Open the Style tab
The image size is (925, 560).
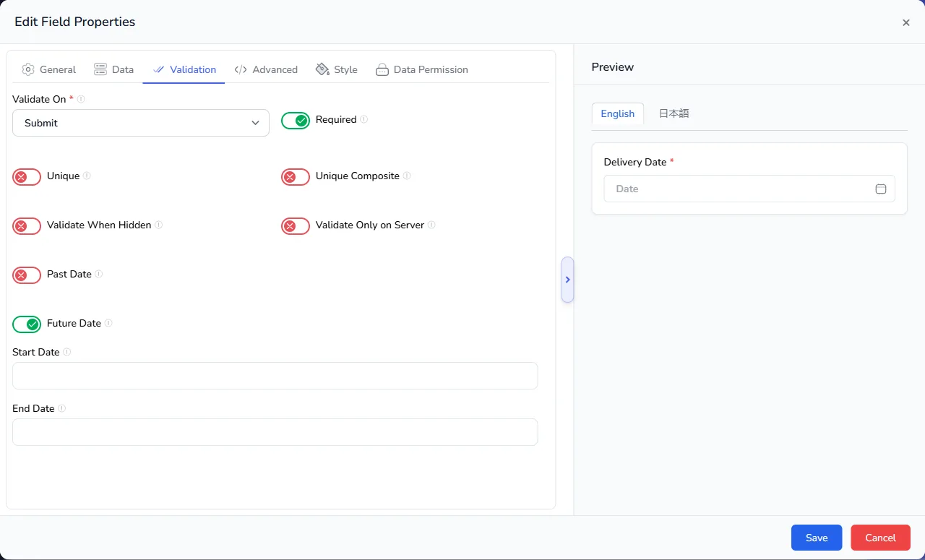pos(337,69)
